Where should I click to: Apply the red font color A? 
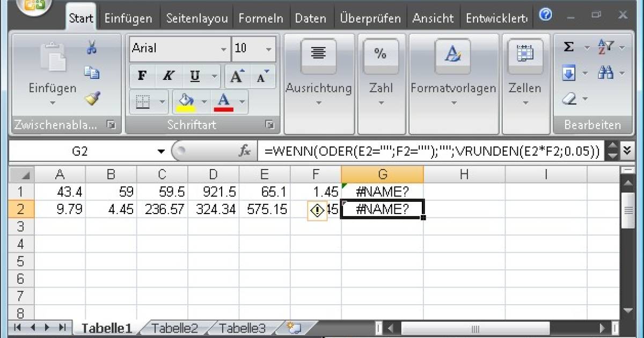[x=224, y=100]
